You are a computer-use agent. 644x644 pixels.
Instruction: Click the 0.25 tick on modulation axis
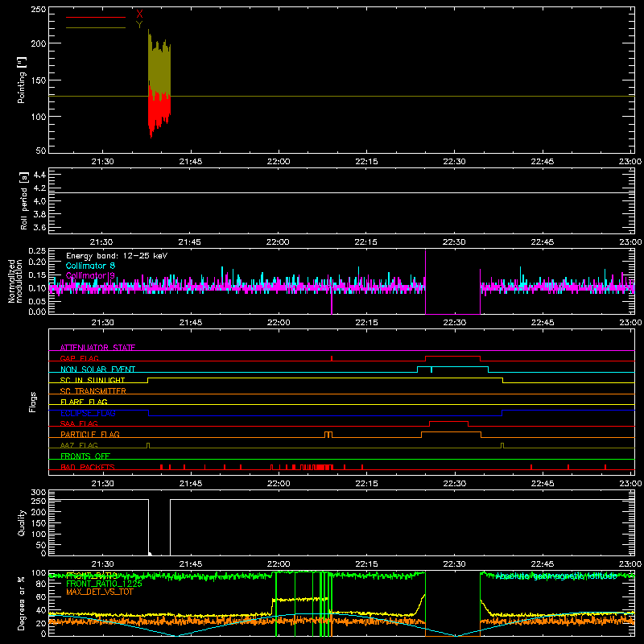coord(37,251)
